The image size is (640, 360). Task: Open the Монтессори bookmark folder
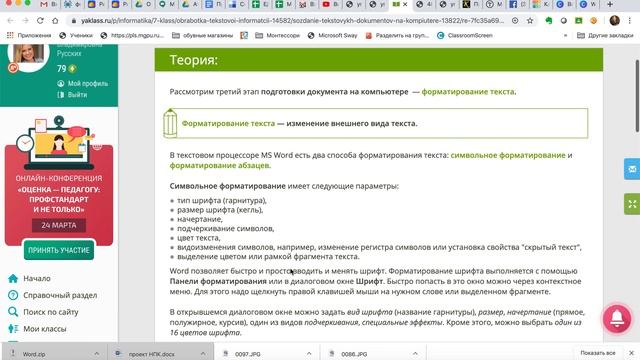(x=278, y=36)
